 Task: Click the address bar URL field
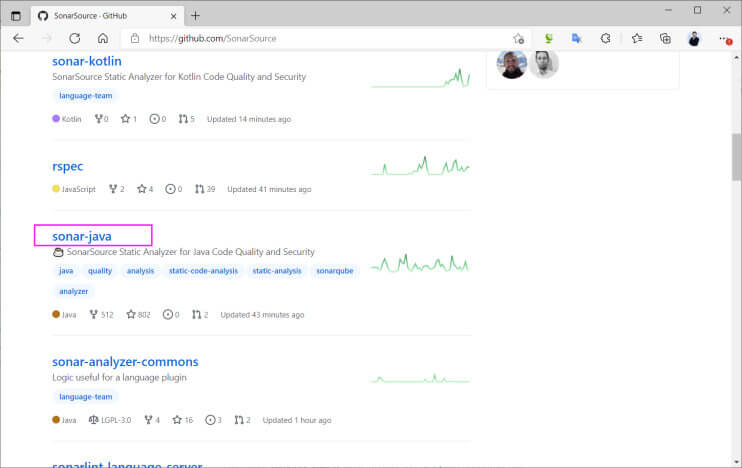pos(327,38)
